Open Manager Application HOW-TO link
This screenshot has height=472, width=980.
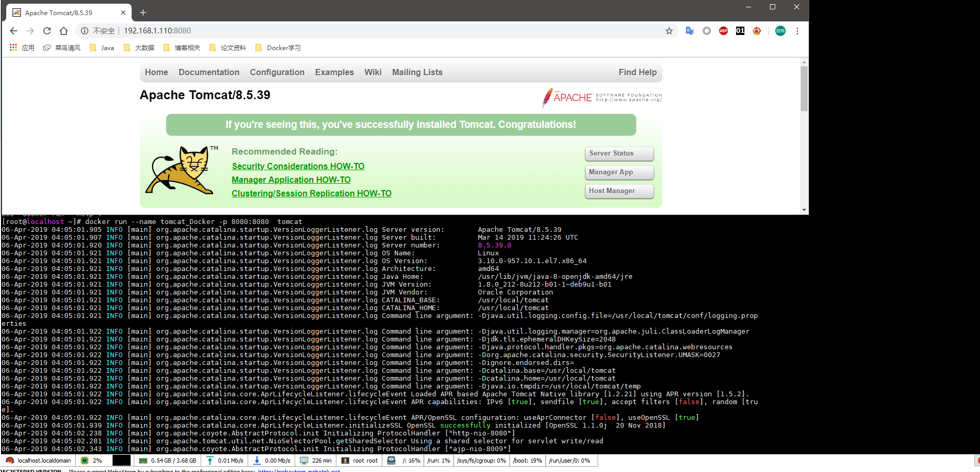pyautogui.click(x=291, y=180)
